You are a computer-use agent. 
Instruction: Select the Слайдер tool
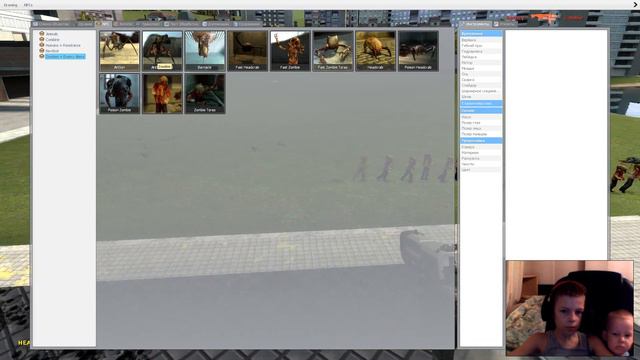pyautogui.click(x=481, y=86)
